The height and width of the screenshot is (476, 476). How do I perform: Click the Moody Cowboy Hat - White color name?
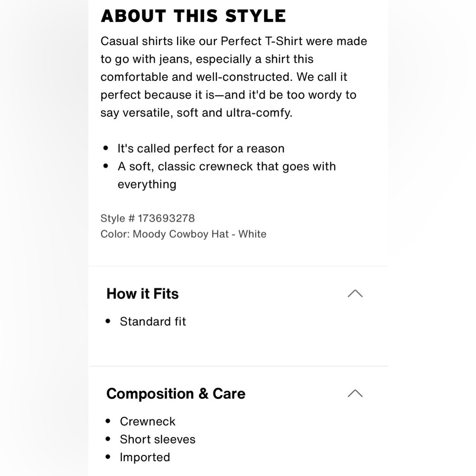coord(199,234)
